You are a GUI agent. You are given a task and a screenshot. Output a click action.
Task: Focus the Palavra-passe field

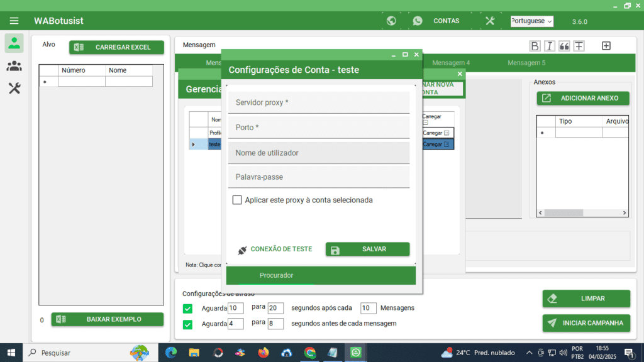click(x=319, y=177)
